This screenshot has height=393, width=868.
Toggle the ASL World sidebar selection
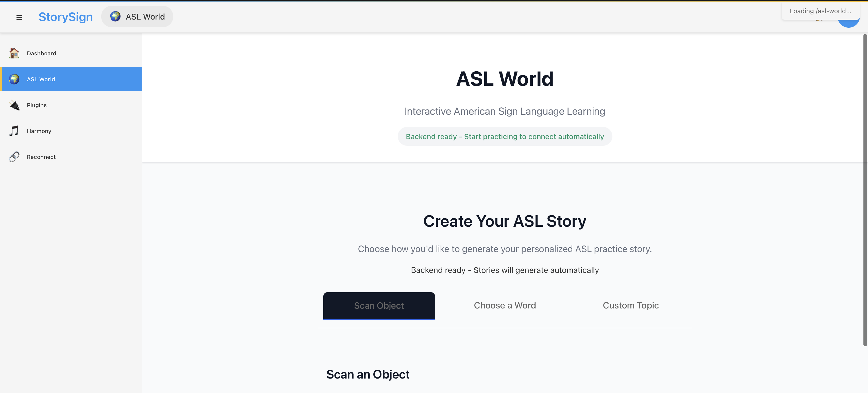(x=71, y=79)
